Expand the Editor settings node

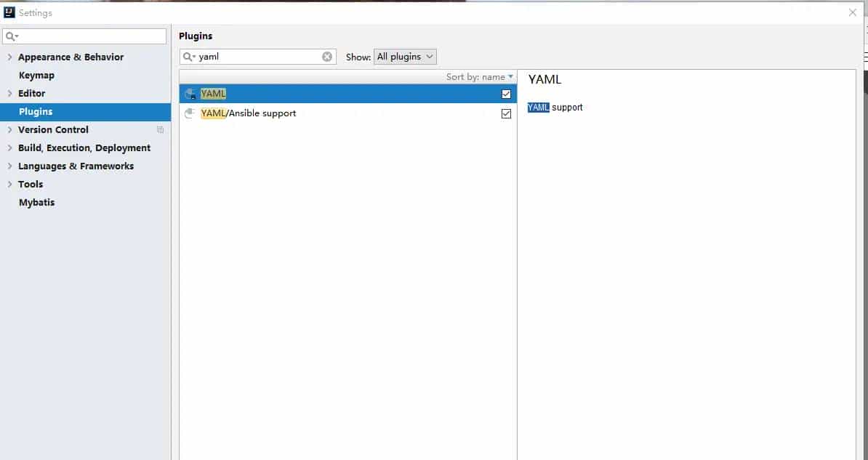[x=9, y=94]
